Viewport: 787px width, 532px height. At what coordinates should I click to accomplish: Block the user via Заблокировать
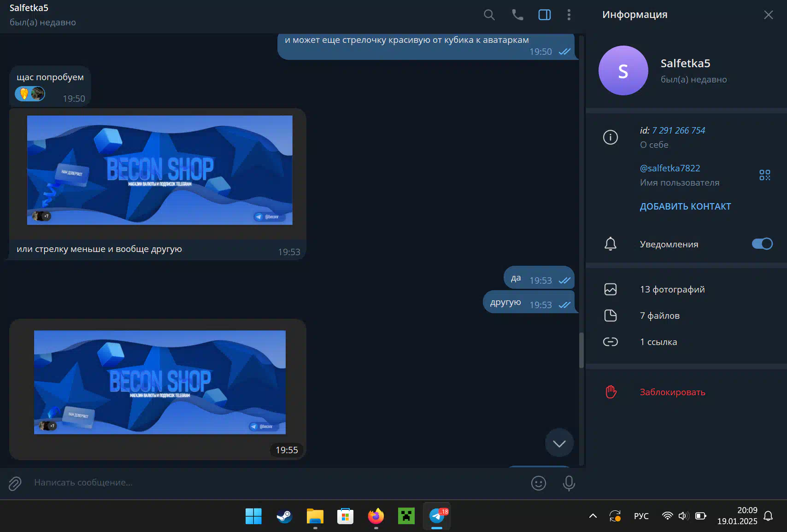tap(672, 392)
